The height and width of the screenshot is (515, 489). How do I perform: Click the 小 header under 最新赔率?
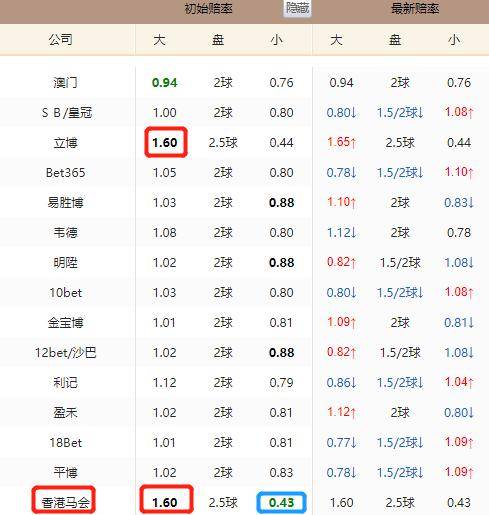tap(454, 40)
